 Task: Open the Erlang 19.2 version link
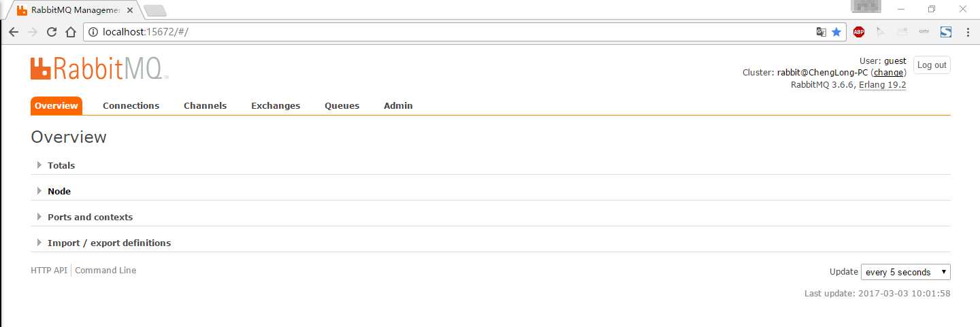point(882,85)
